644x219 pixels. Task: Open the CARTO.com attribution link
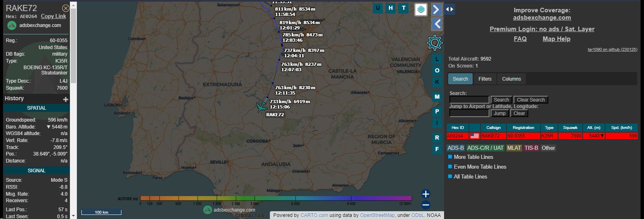coord(314,215)
